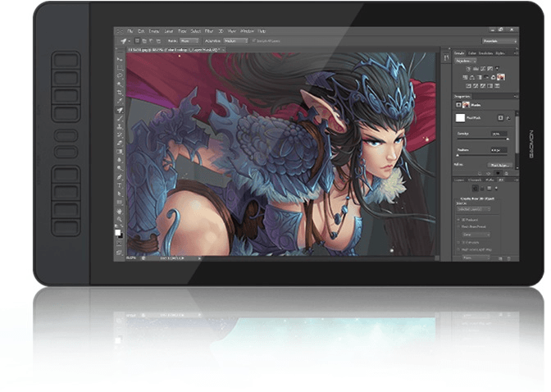This screenshot has width=551, height=392.
Task: Change screen mode from the toolbox bottom
Action: pyautogui.click(x=120, y=253)
